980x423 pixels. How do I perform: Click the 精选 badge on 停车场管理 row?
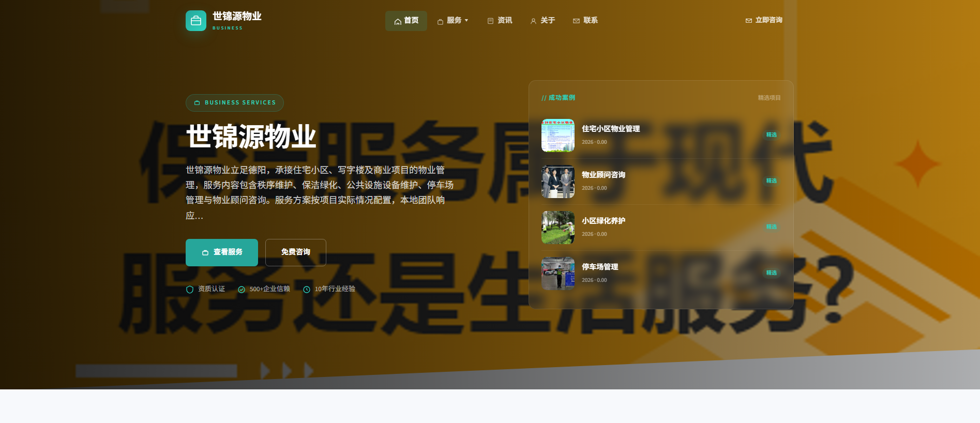point(772,273)
